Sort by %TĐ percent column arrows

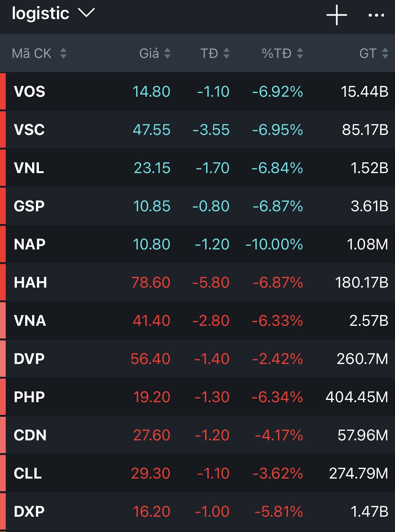[x=300, y=53]
